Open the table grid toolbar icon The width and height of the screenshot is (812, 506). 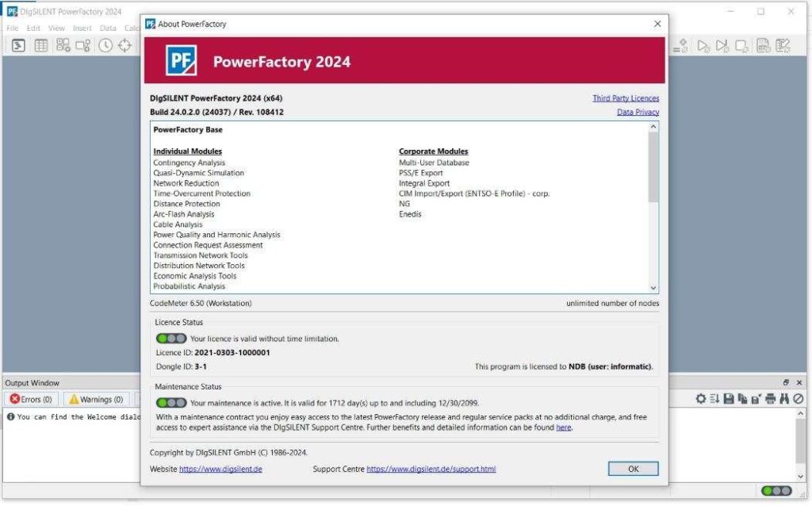pyautogui.click(x=41, y=45)
